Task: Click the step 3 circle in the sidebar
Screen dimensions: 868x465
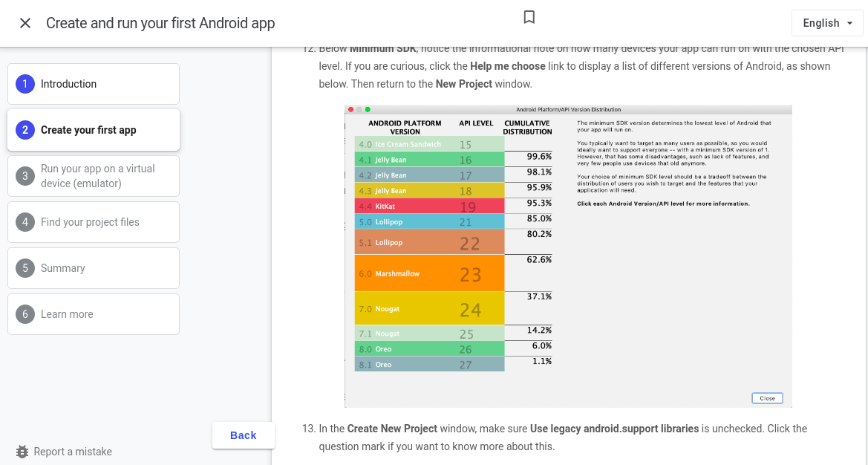Action: coord(25,176)
